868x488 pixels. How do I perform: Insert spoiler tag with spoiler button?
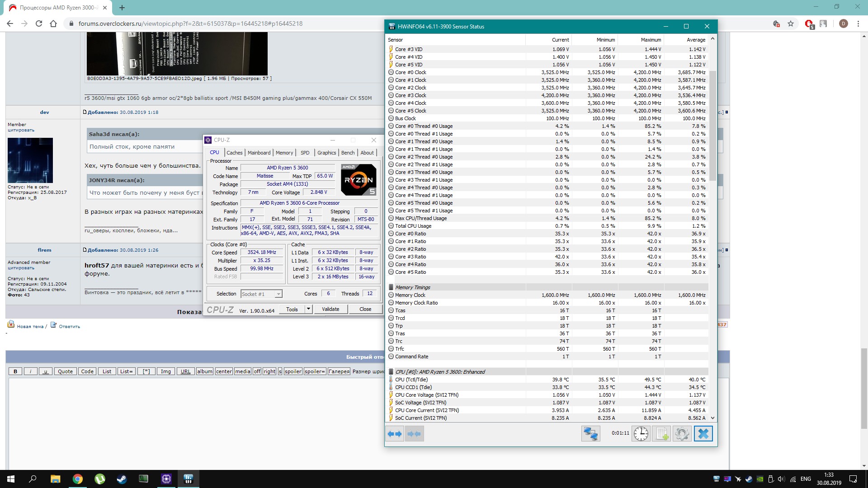click(x=292, y=371)
